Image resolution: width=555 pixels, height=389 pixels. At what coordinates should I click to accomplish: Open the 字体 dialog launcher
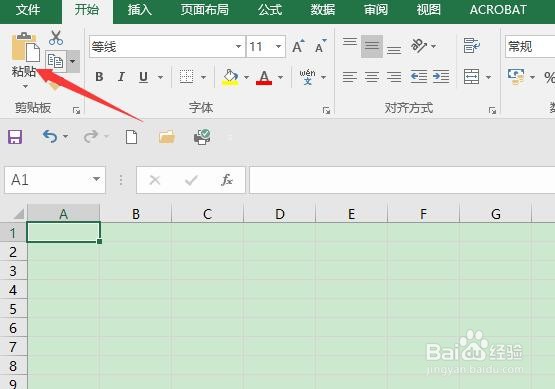click(326, 111)
